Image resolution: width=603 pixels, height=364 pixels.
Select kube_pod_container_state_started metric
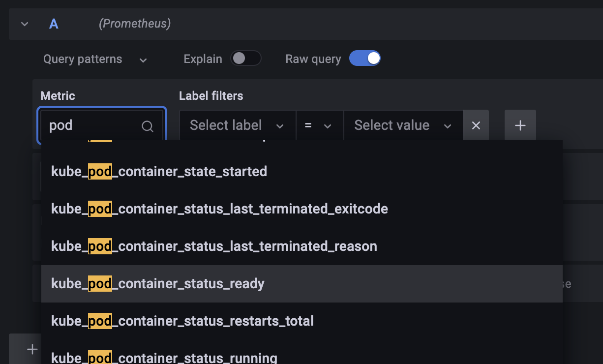click(159, 171)
